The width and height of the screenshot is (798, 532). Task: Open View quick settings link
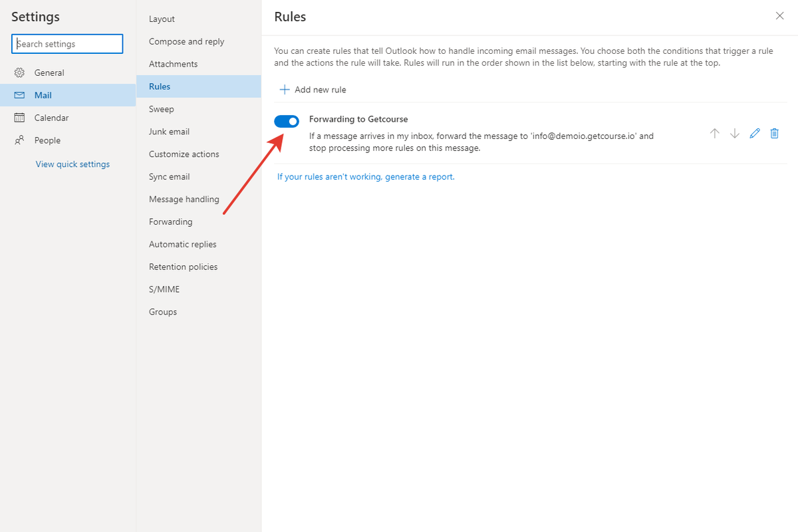(72, 164)
